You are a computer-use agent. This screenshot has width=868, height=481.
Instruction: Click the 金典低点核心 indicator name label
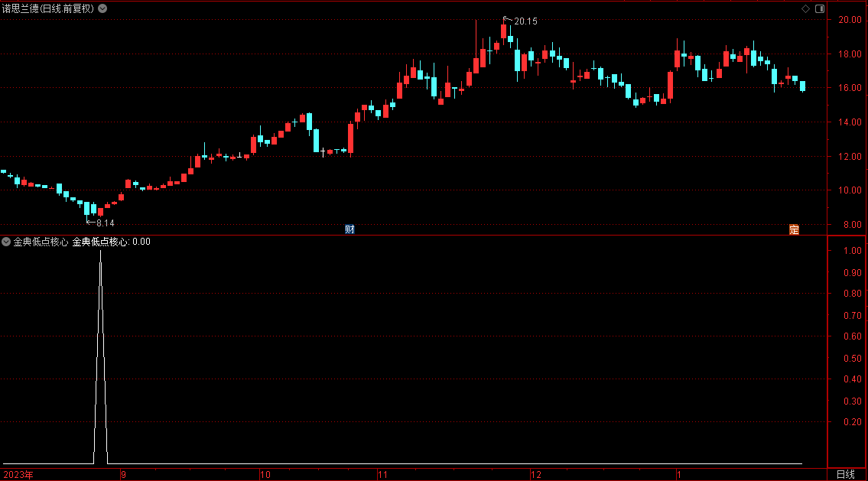click(x=41, y=242)
